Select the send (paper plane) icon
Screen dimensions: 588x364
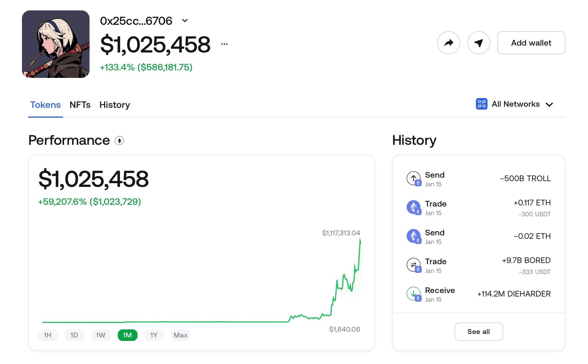point(479,43)
